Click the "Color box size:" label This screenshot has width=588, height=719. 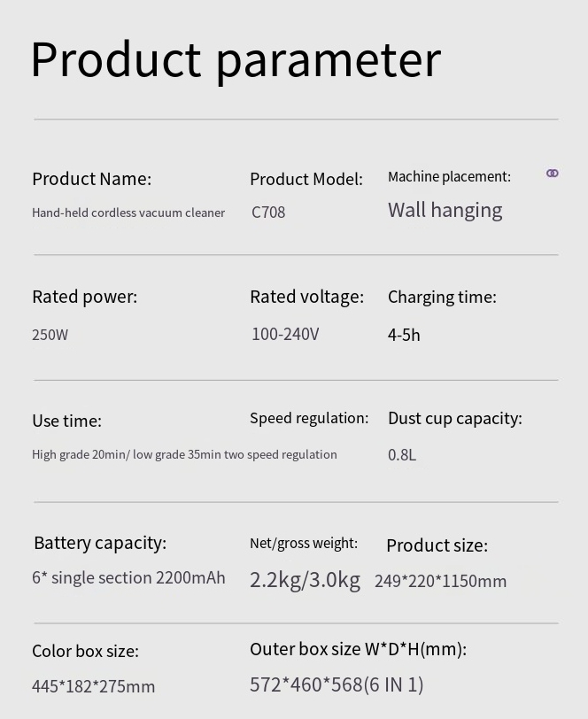point(85,651)
